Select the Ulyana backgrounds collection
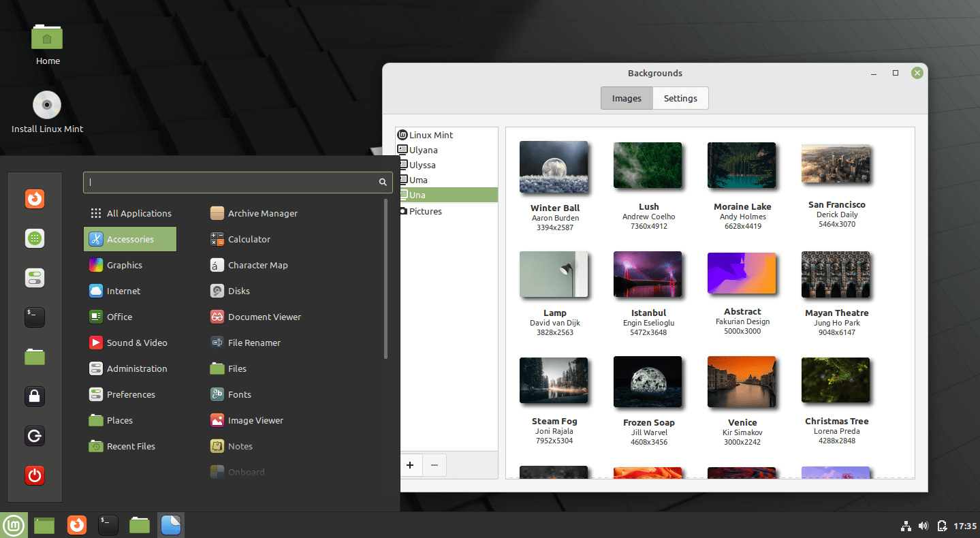This screenshot has height=538, width=980. 447,150
